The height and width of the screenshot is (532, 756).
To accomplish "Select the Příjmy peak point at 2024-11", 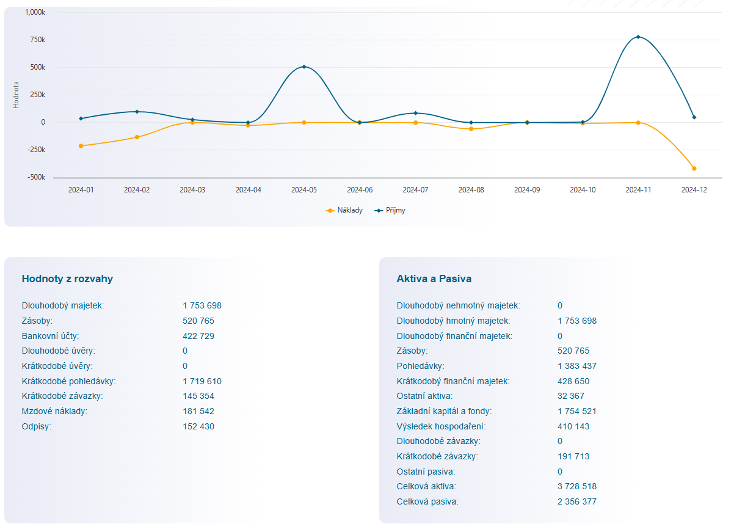I will (638, 37).
